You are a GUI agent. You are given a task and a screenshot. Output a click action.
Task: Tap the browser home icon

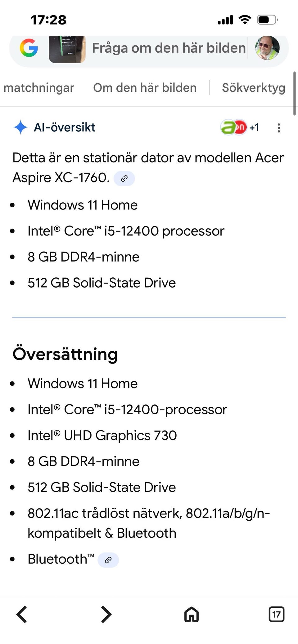[191, 614]
